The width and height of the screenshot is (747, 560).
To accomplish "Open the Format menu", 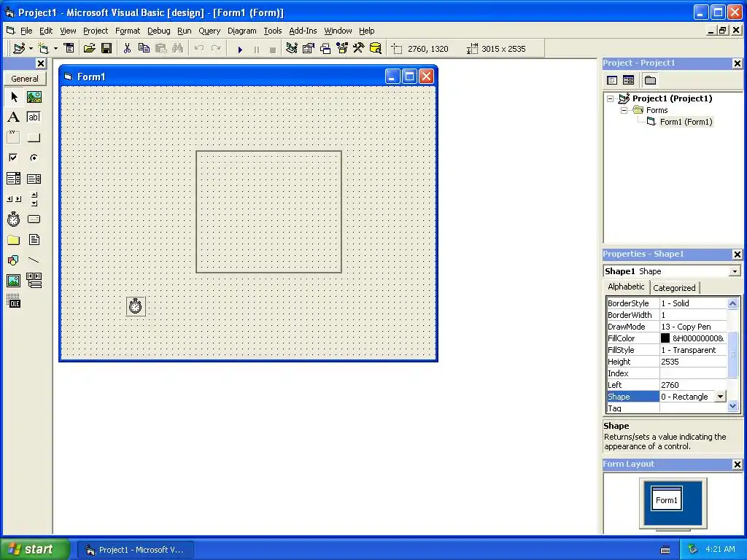I will coord(128,31).
